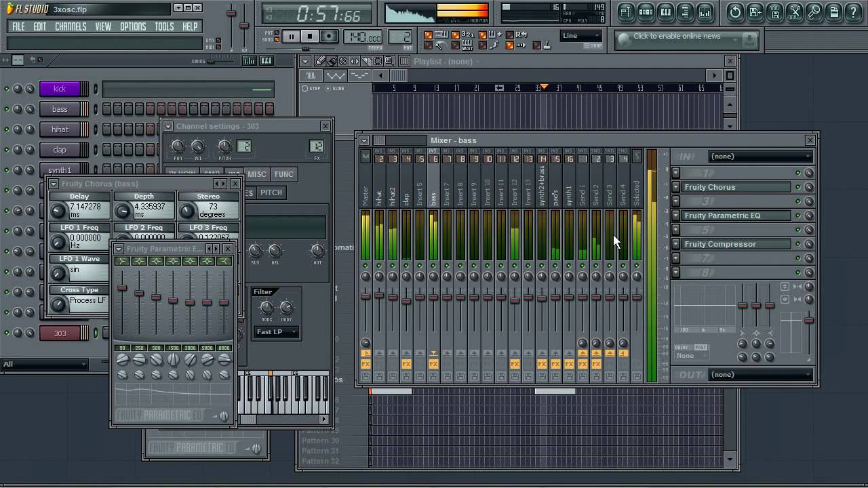This screenshot has height=488, width=868.
Task: Select the paint brush tool in playlist
Action: [x=332, y=61]
